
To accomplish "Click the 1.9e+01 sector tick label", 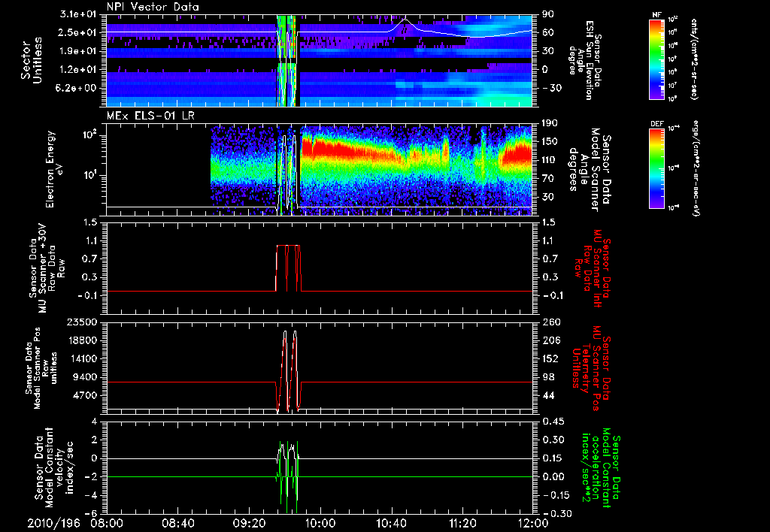I will coord(78,51).
